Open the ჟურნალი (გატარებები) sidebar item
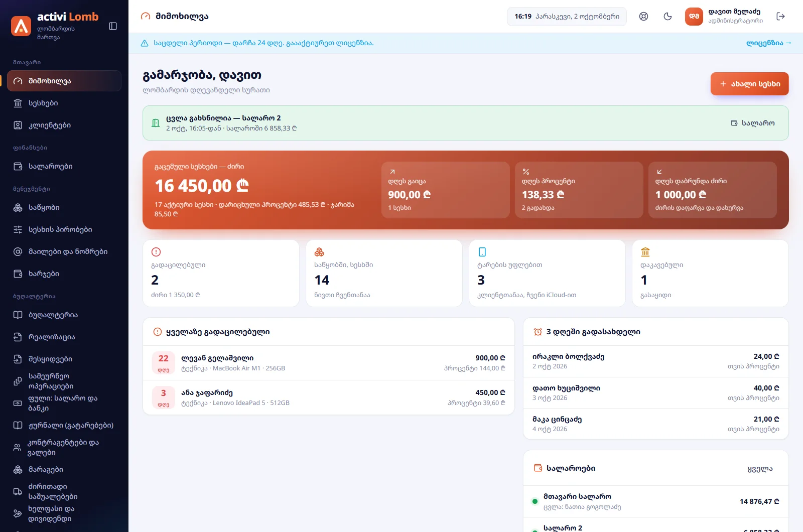This screenshot has width=803, height=532. (64, 425)
